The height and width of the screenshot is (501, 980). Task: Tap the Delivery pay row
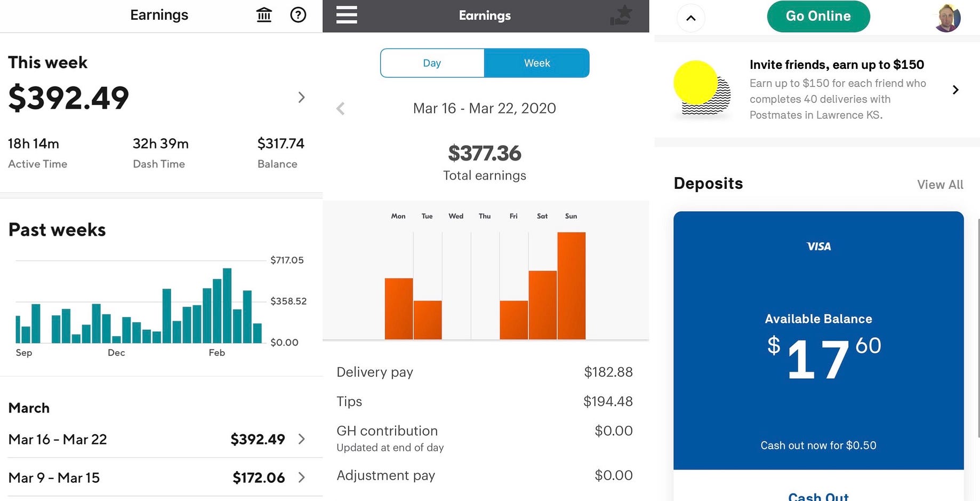point(485,372)
